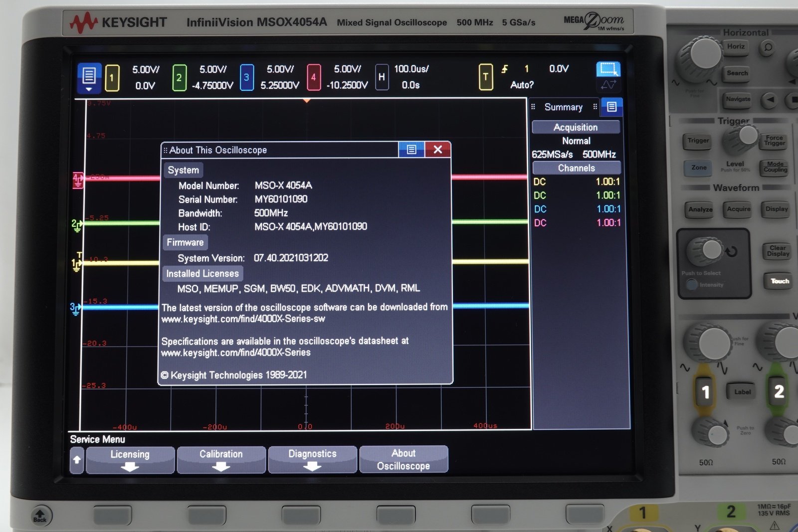Image resolution: width=798 pixels, height=532 pixels.
Task: Toggle channel 1 with lit 1 key
Action: [705, 391]
